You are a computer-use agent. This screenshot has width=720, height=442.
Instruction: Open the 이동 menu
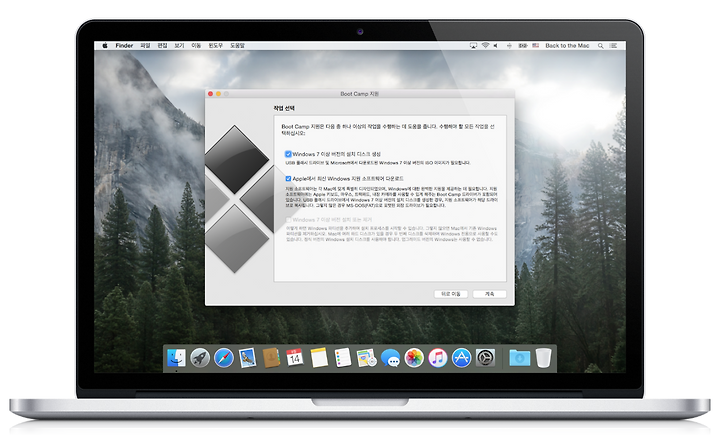pos(196,45)
